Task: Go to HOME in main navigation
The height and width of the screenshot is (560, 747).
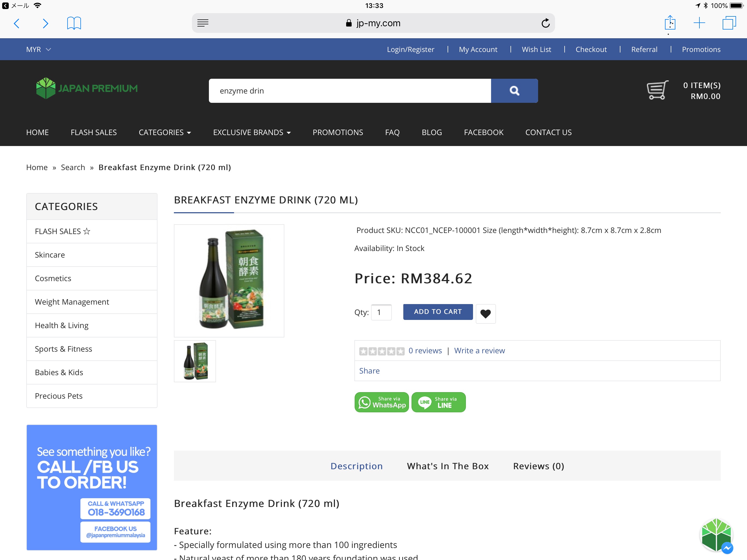Action: click(37, 132)
